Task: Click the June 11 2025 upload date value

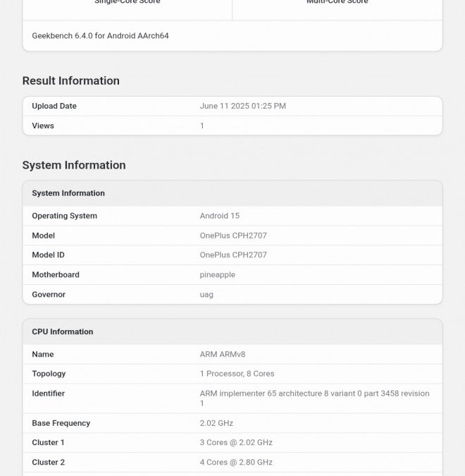Action: point(242,106)
